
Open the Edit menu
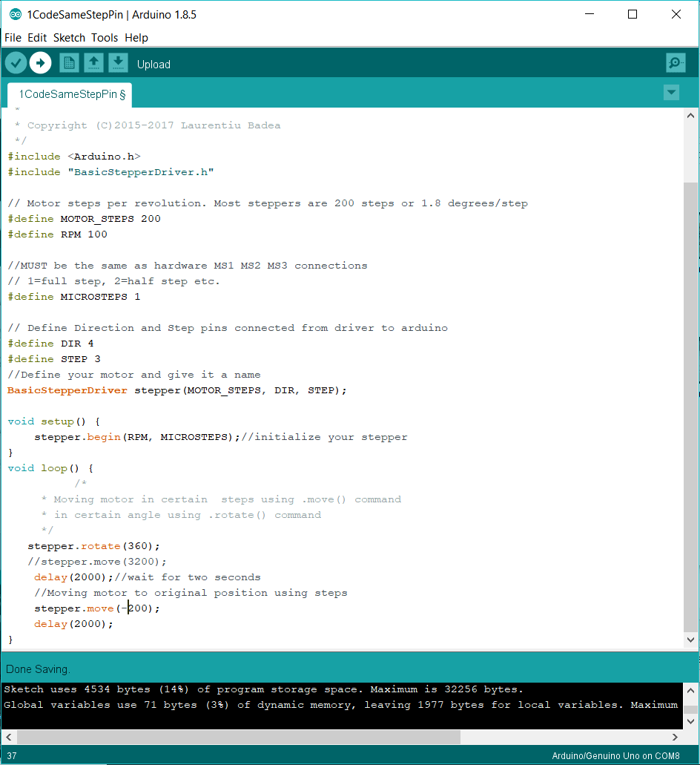point(37,38)
